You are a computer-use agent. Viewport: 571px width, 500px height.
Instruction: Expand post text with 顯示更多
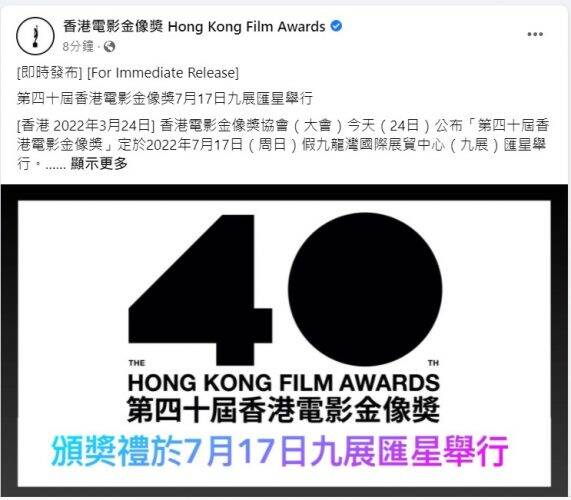click(99, 164)
